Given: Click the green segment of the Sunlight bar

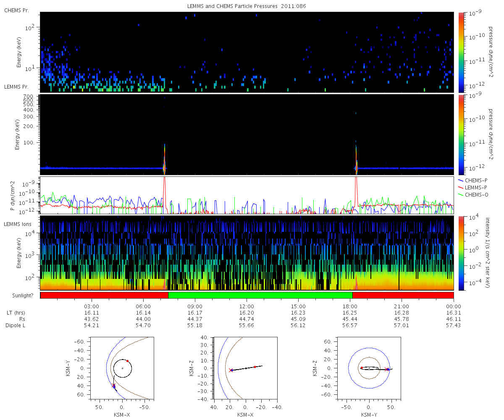Looking at the screenshot, I should [x=260, y=295].
